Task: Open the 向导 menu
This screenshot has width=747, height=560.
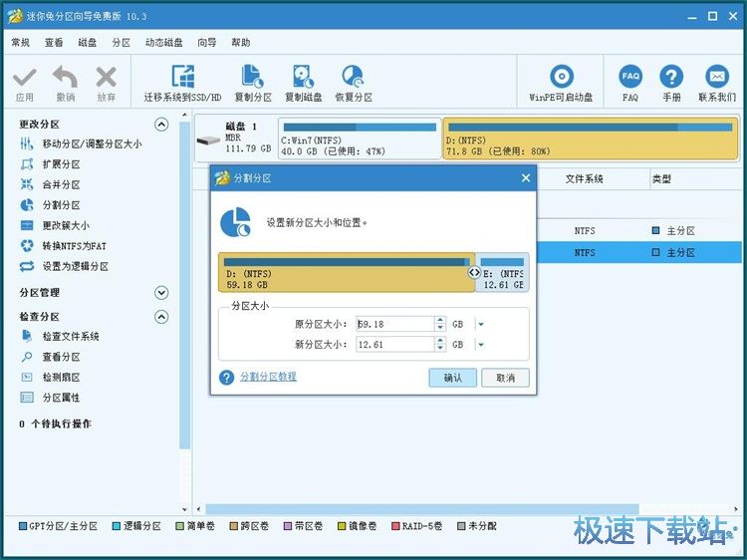Action: pos(207,43)
